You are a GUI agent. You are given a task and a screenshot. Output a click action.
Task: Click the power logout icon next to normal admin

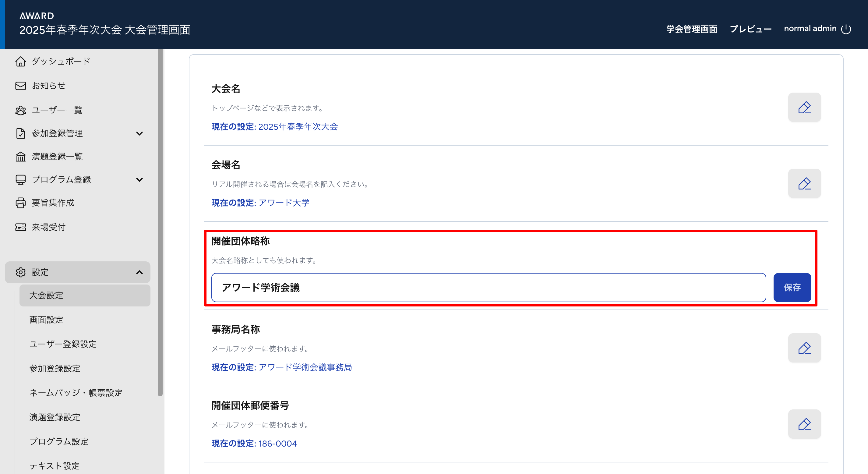846,29
